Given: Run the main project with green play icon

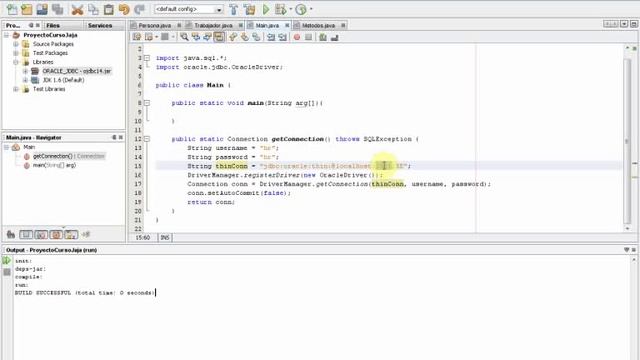Looking at the screenshot, I should [266, 9].
